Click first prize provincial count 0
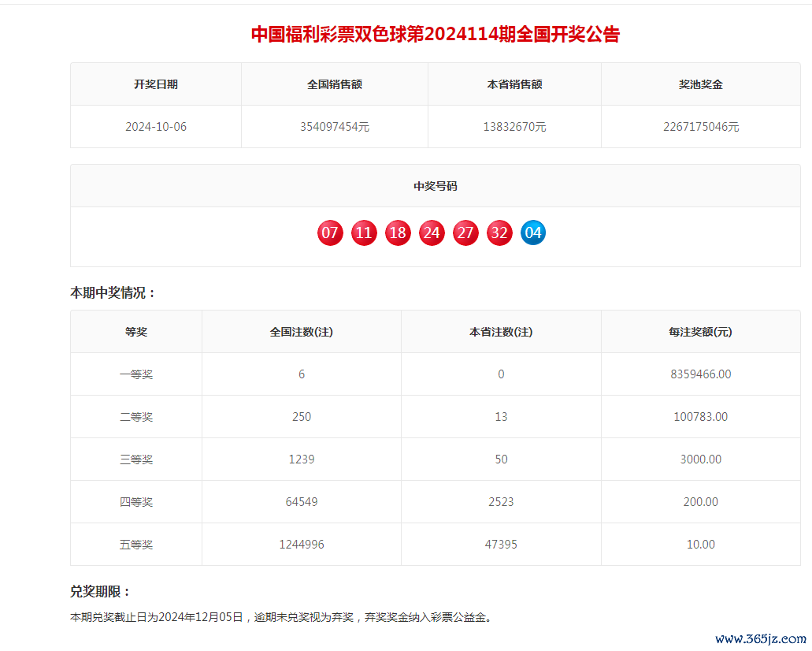Screen dimensions: 812x651 (x=501, y=374)
